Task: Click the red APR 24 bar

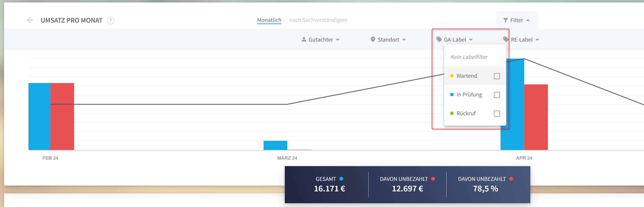Action: [536, 117]
